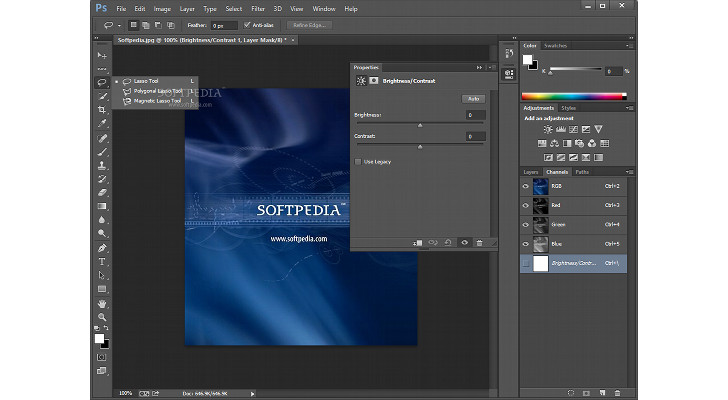The width and height of the screenshot is (728, 400).
Task: Load channel as selection icon
Action: tap(571, 393)
